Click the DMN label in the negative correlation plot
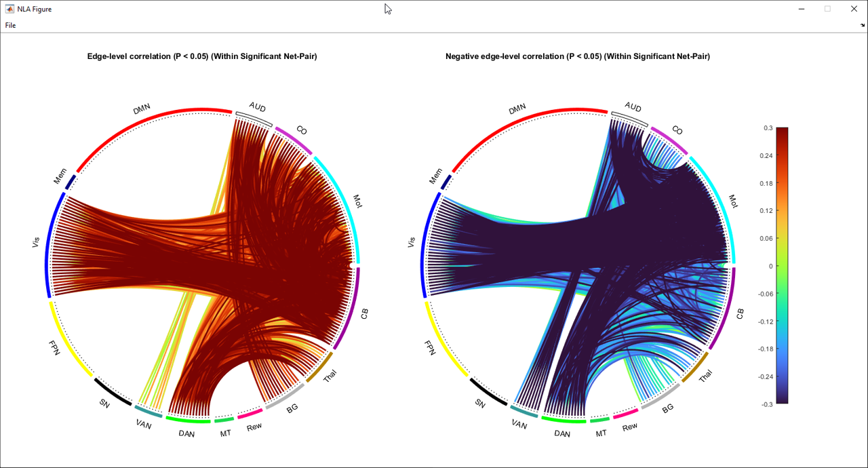The width and height of the screenshot is (868, 468). (517, 109)
